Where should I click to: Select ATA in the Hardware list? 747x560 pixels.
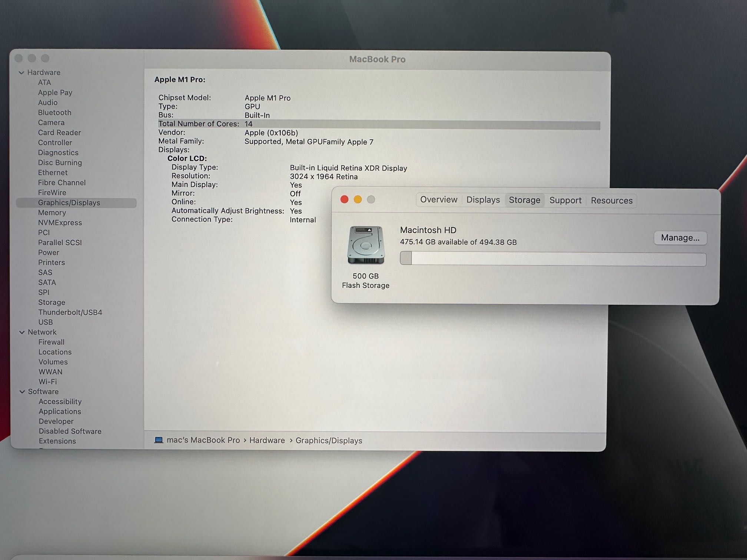pyautogui.click(x=44, y=83)
